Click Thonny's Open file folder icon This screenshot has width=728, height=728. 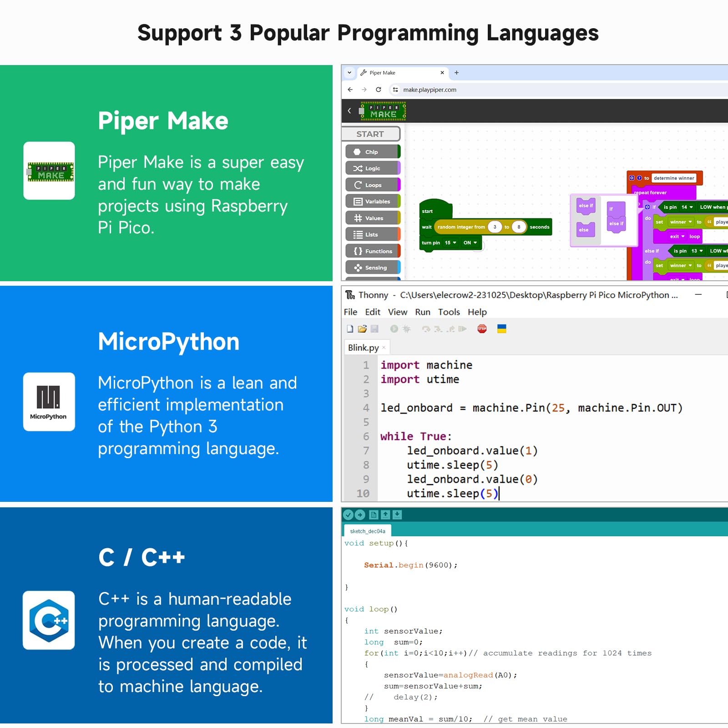pos(362,329)
